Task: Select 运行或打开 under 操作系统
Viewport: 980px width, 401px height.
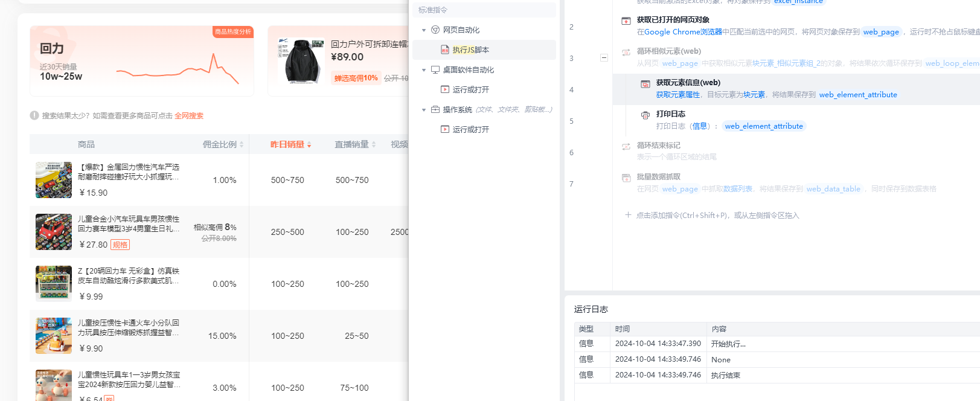Action: [x=471, y=130]
